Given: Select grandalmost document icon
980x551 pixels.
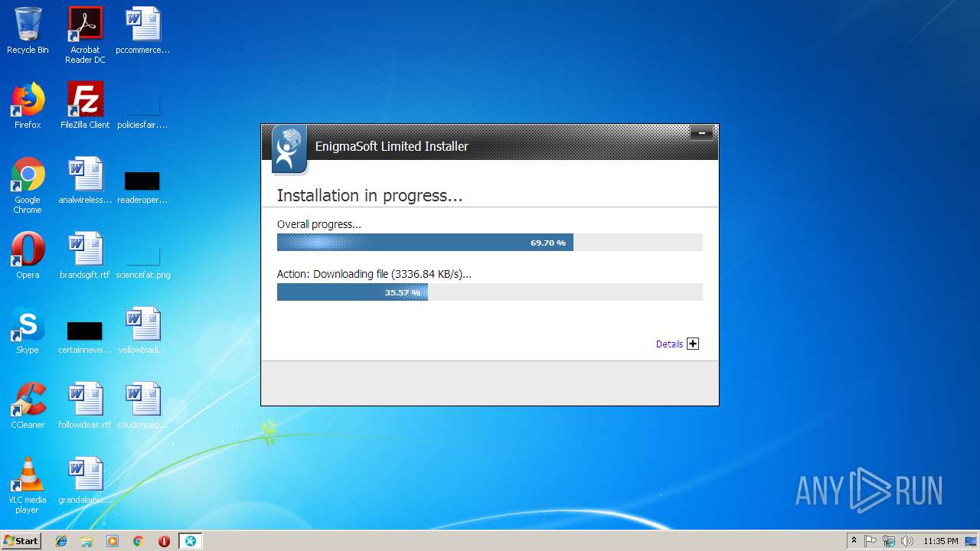Looking at the screenshot, I should point(85,481).
